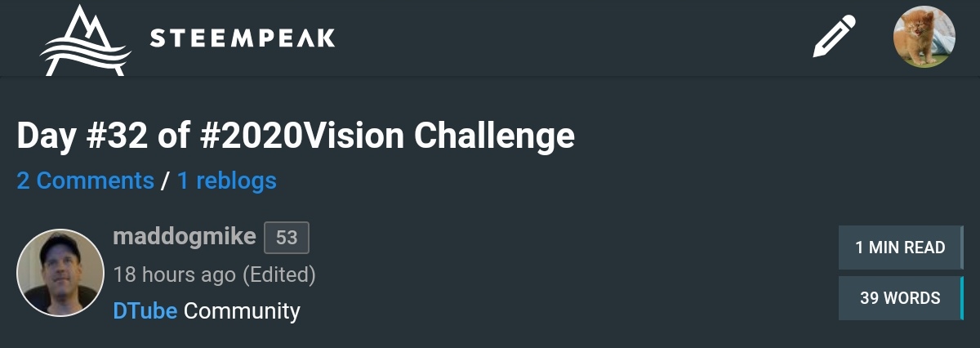
Task: Click maddogmike's author profile photo
Action: pos(60,273)
